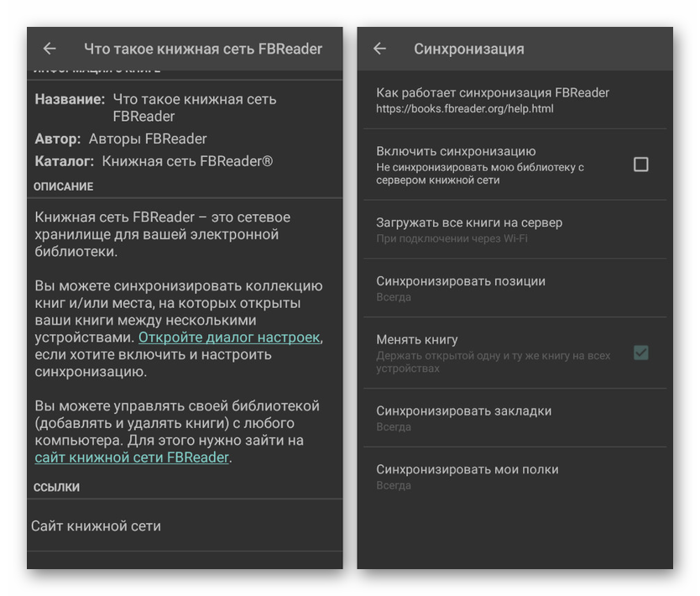
Task: Open Как работает синхронизация FBReader help entry
Action: (x=492, y=99)
